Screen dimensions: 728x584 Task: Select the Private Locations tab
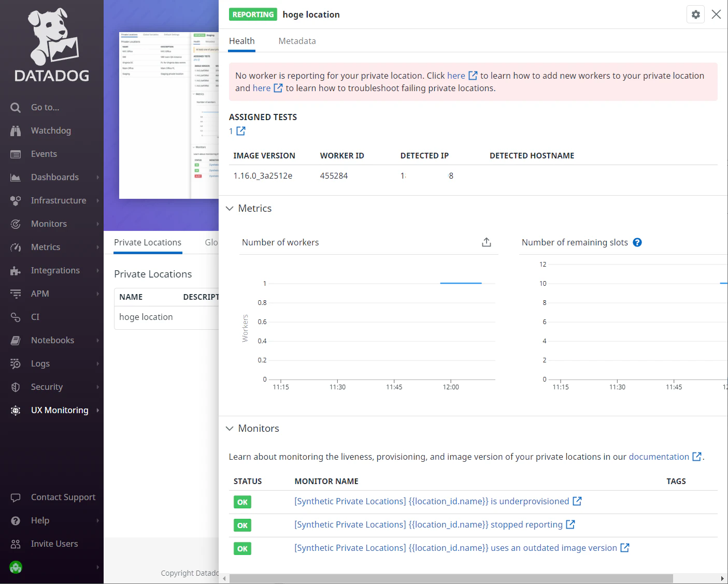(148, 243)
